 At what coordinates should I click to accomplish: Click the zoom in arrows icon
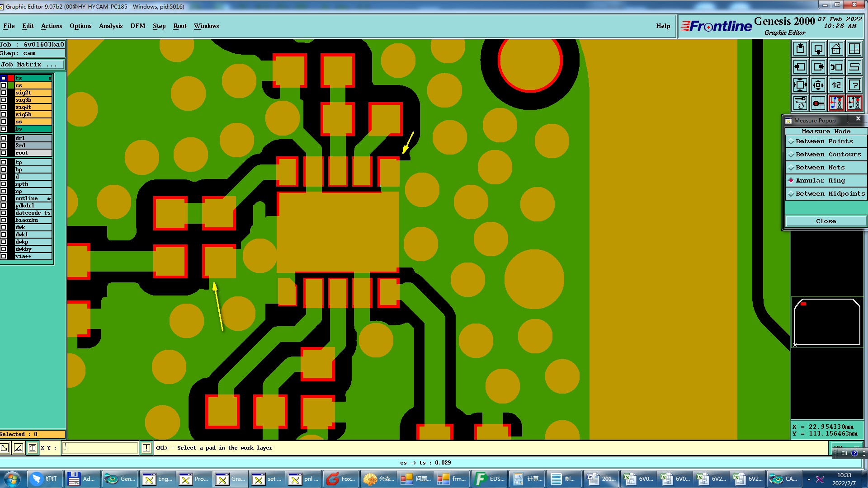tap(800, 85)
